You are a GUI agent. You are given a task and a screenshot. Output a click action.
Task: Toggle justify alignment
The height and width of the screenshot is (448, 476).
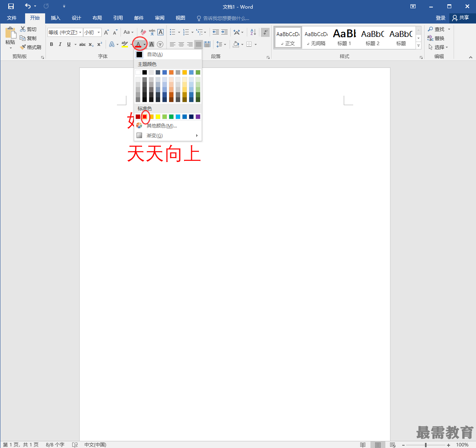199,44
